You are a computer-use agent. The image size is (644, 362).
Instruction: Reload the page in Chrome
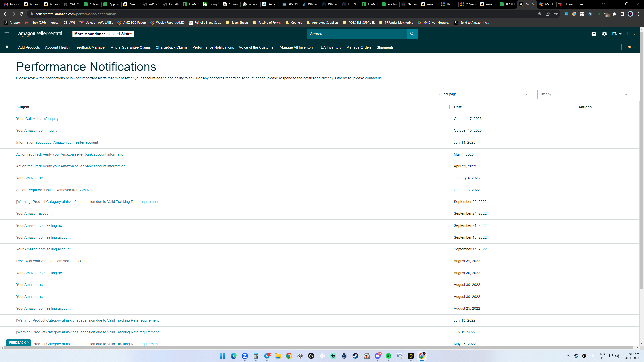[22, 14]
